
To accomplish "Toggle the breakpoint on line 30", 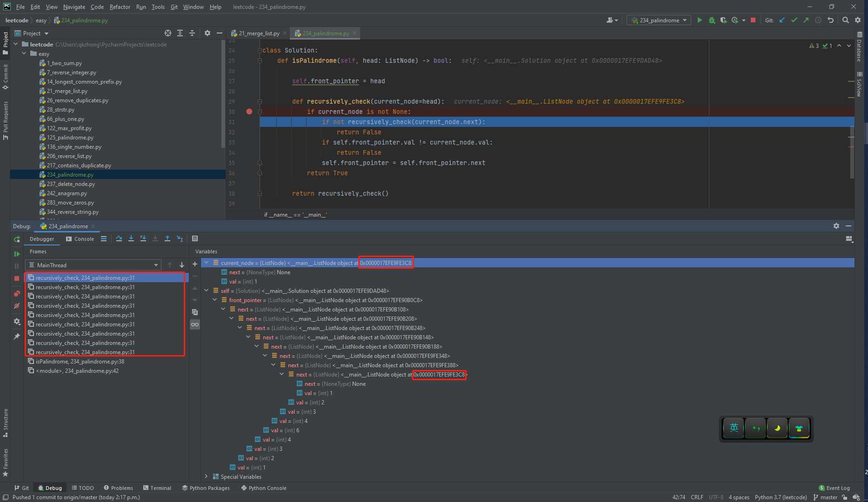I will tap(249, 112).
